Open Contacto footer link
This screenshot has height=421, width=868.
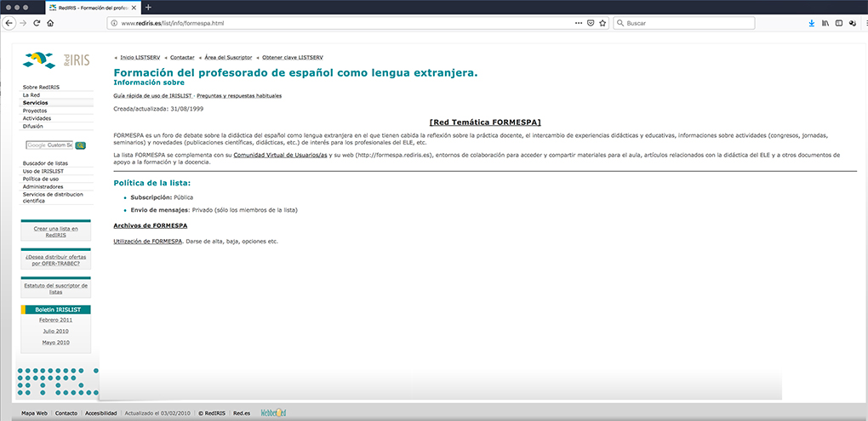pyautogui.click(x=66, y=413)
